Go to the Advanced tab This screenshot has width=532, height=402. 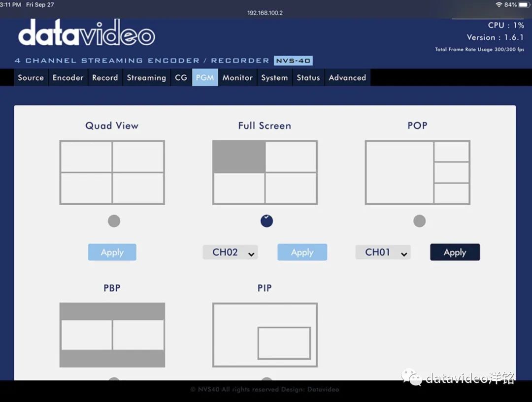pos(347,78)
